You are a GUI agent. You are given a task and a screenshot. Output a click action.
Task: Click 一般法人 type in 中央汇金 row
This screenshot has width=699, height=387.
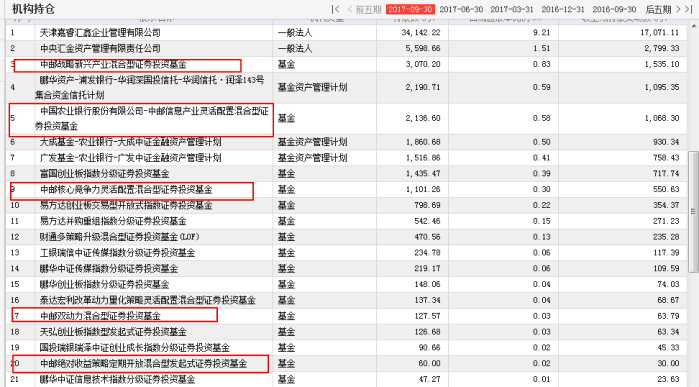click(x=295, y=48)
